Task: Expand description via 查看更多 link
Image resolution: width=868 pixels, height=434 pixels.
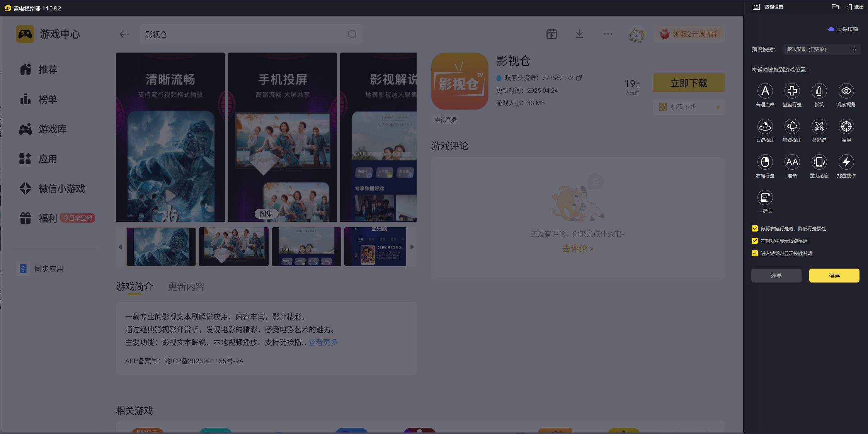Action: tap(323, 342)
